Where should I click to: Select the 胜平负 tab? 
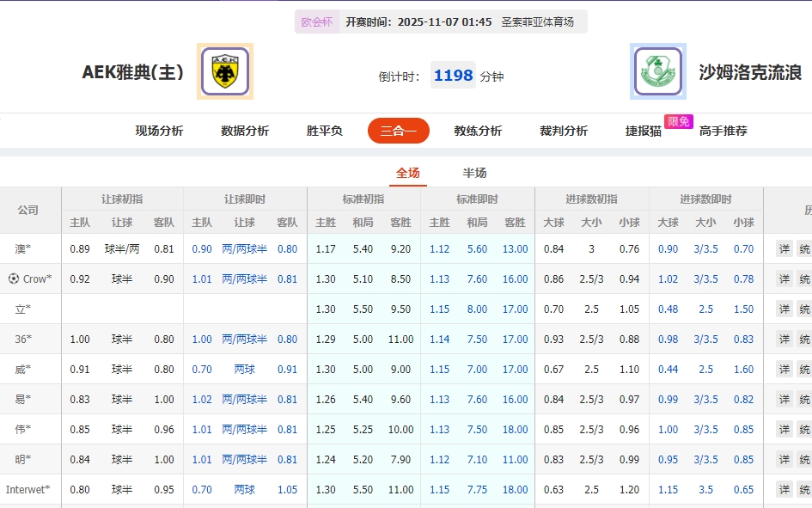[x=324, y=131]
